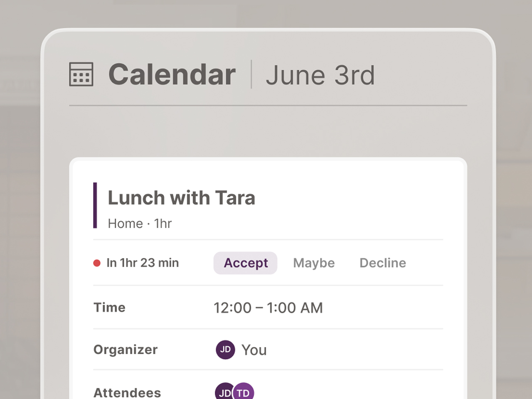Click the June 3rd date header
This screenshot has width=532, height=399.
click(x=320, y=75)
